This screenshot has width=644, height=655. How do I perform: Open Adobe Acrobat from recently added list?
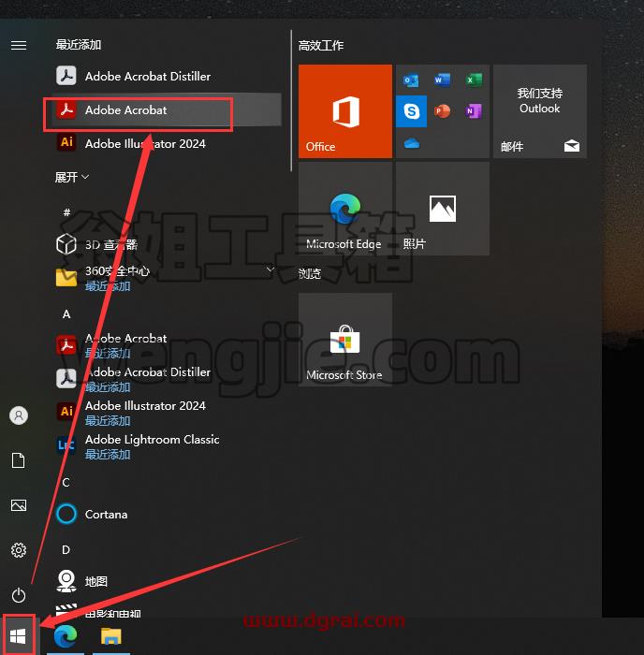[x=163, y=110]
